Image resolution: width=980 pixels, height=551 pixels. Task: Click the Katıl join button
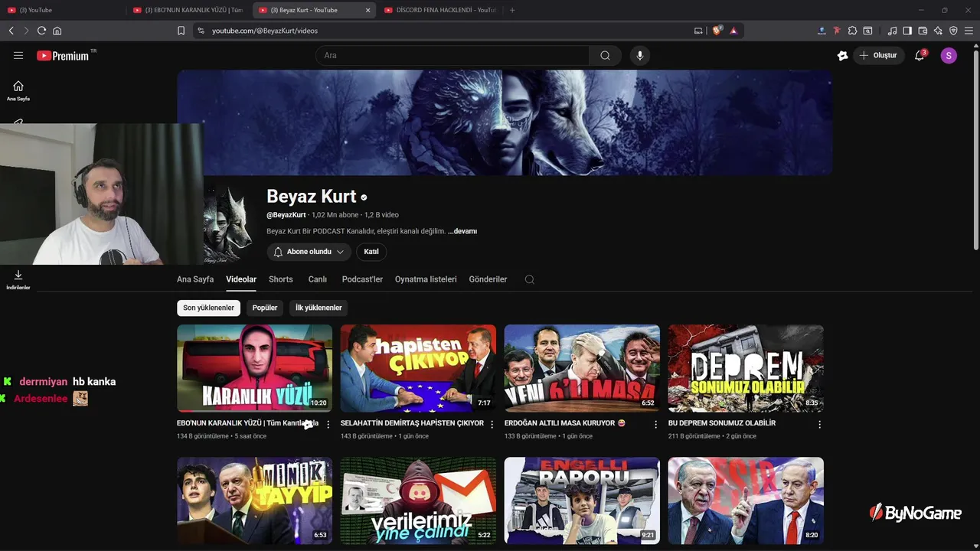(371, 252)
